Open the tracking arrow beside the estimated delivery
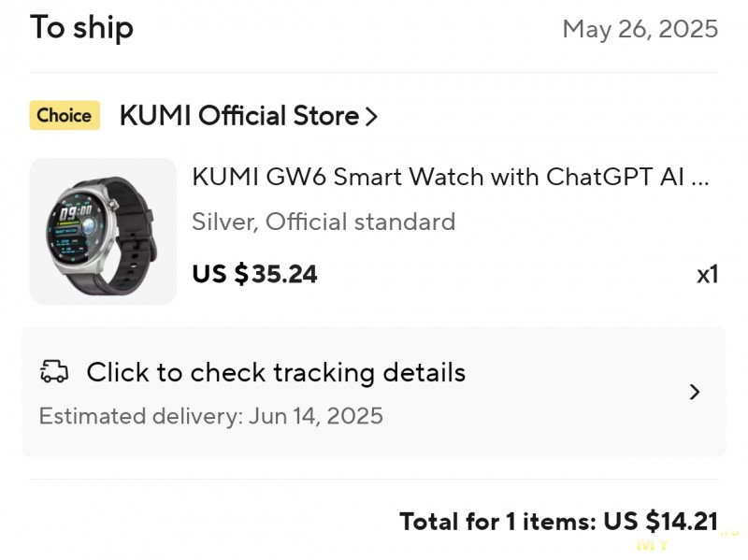 [x=695, y=392]
